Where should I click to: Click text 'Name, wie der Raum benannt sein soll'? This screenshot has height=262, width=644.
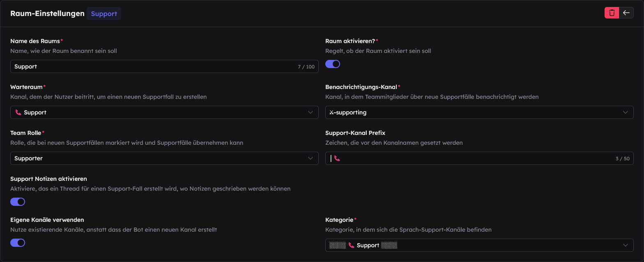click(x=64, y=51)
